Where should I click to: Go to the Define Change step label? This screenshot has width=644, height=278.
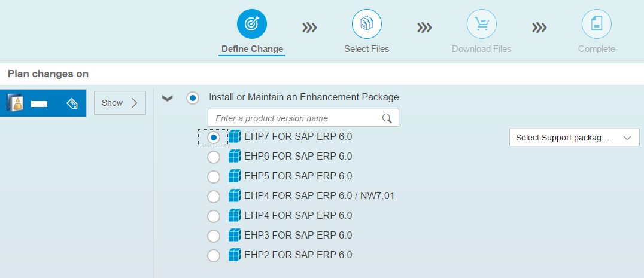(252, 49)
